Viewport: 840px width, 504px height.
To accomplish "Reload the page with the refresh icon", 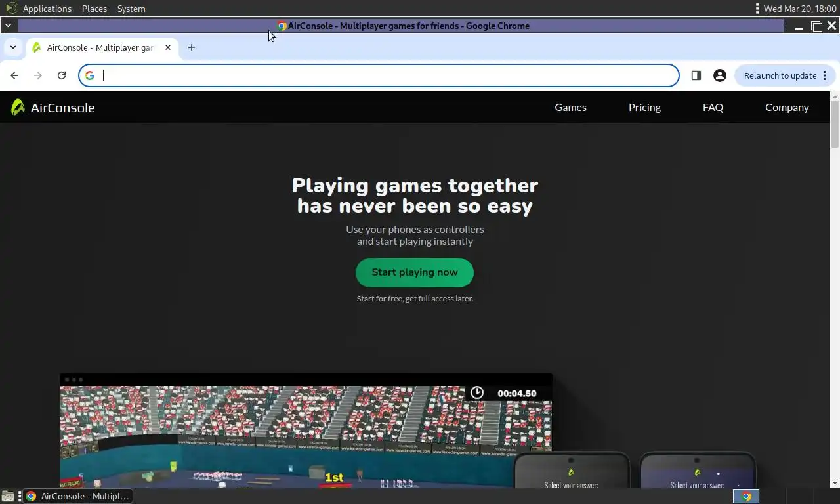I will 62,75.
